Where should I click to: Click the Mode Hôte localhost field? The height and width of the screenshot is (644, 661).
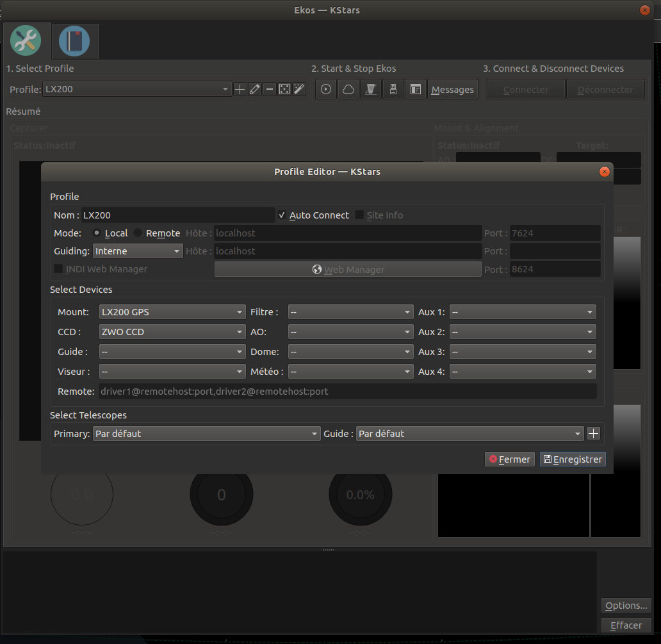coord(348,233)
